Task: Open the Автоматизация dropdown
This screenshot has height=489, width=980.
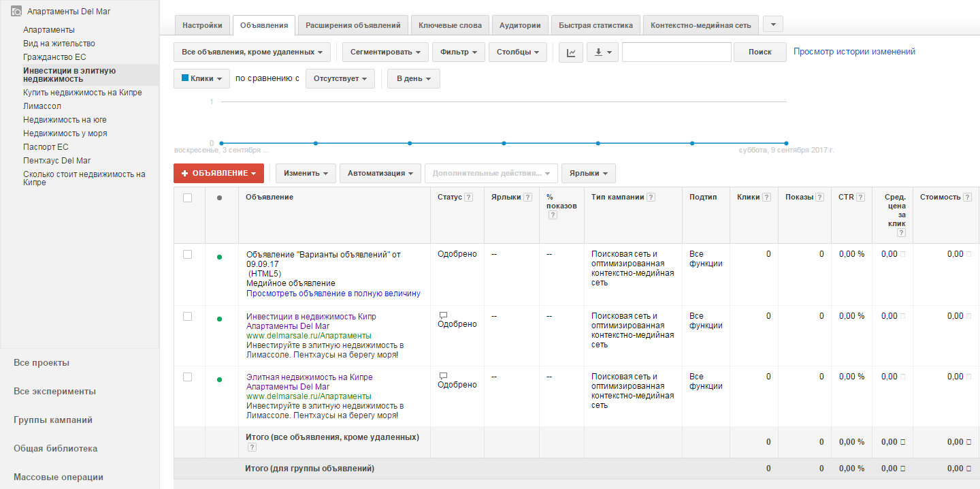Action: coord(380,173)
